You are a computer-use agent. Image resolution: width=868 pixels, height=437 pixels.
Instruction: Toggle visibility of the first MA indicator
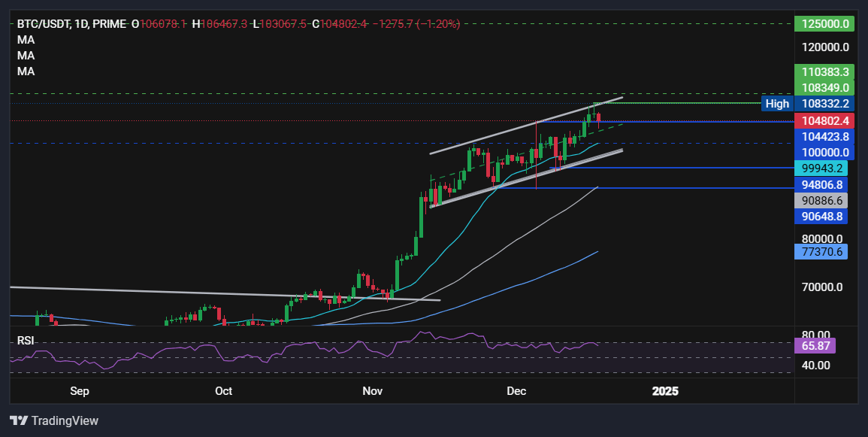pos(26,40)
